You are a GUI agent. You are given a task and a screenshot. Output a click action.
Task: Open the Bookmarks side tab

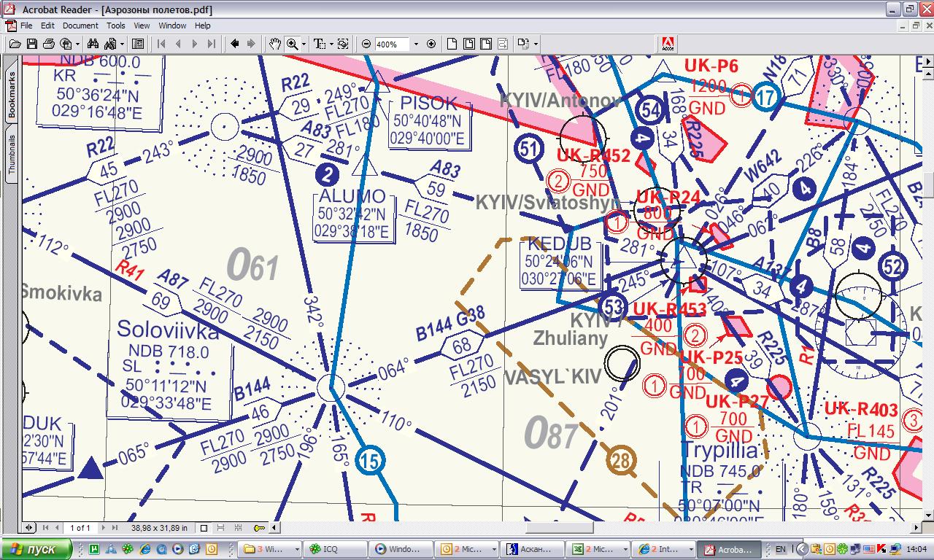coord(11,96)
